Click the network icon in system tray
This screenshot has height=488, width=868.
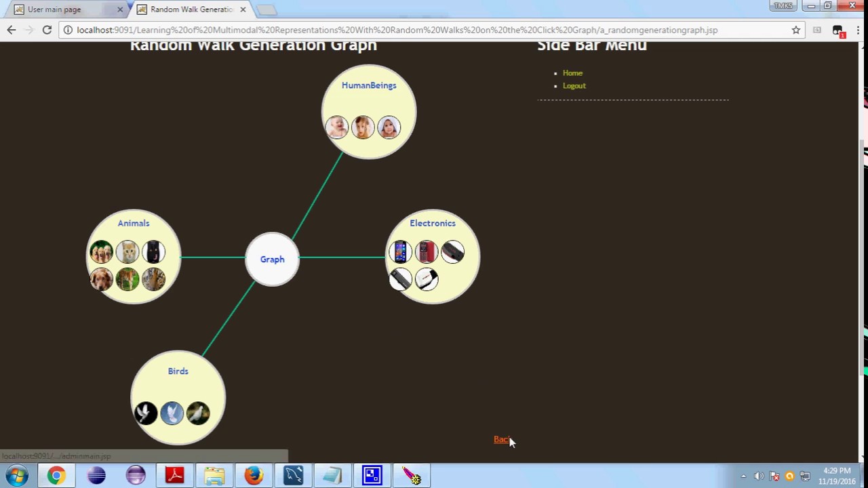[x=805, y=476]
